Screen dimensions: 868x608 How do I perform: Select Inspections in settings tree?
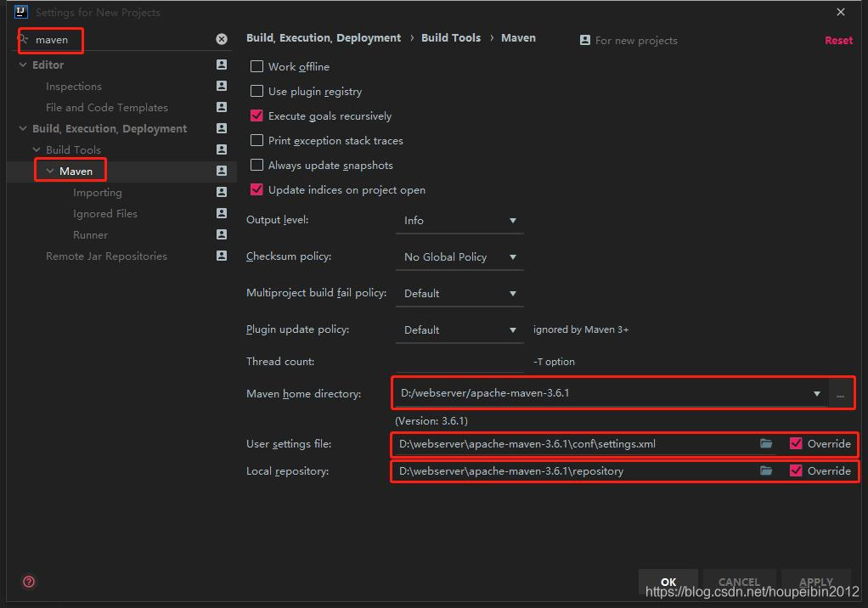[74, 87]
